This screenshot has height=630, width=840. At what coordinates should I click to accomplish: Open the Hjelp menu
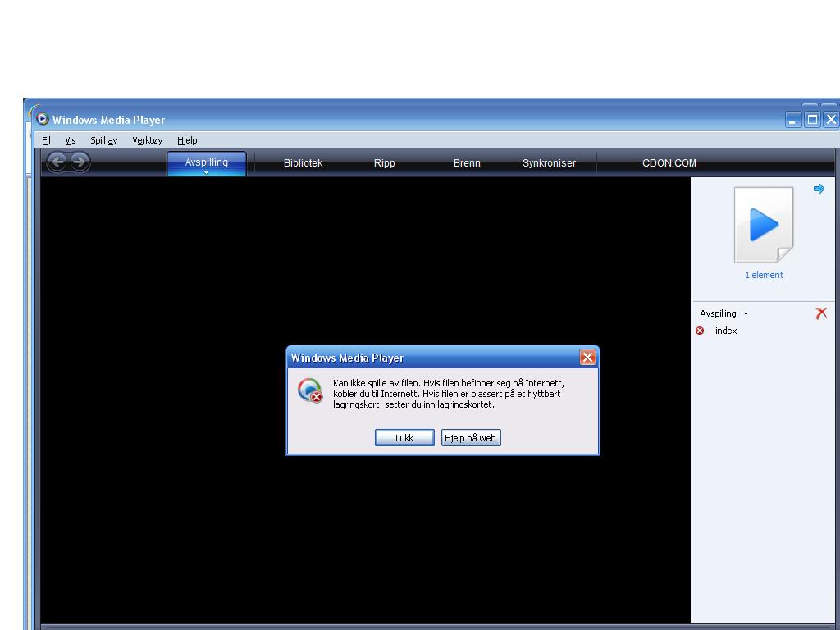187,140
